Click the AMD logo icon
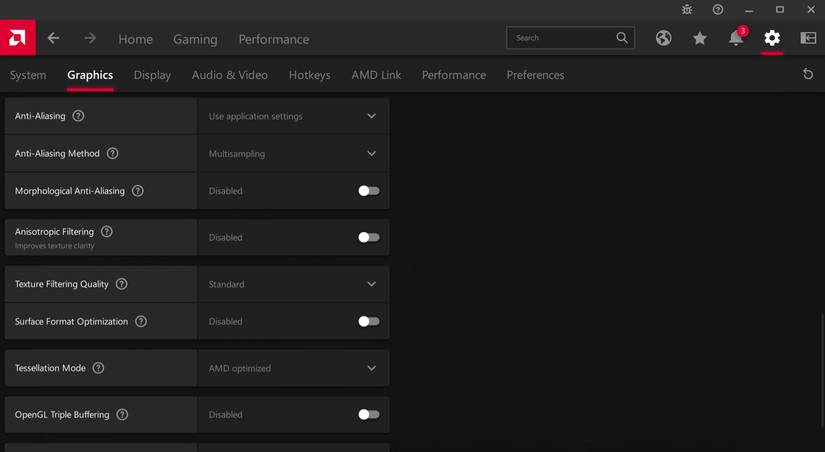Viewport: 825px width, 452px height. tap(17, 38)
